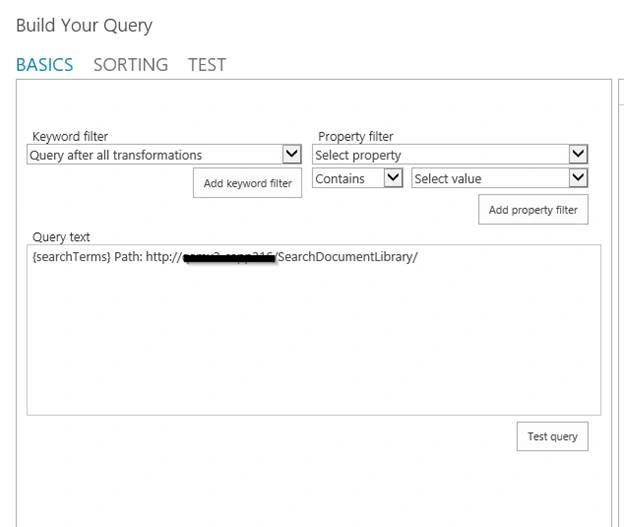Click the Build Your Query heading
Screen dimensions: 624x527
[84, 26]
